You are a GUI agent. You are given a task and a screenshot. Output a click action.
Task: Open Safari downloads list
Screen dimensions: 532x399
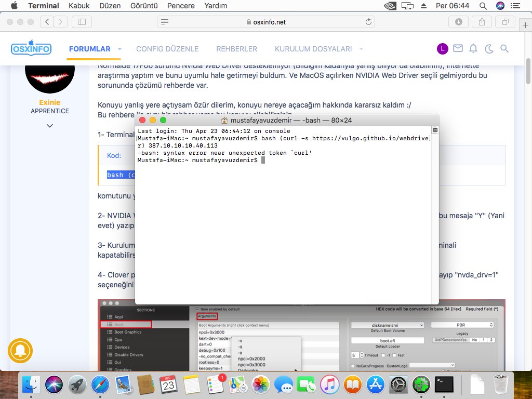[x=458, y=22]
